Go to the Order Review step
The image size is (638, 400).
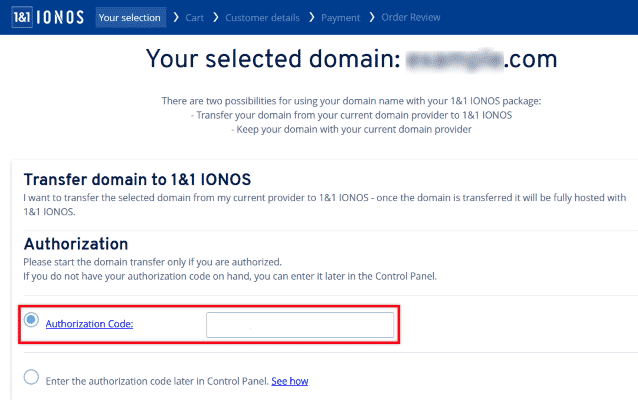pyautogui.click(x=411, y=17)
